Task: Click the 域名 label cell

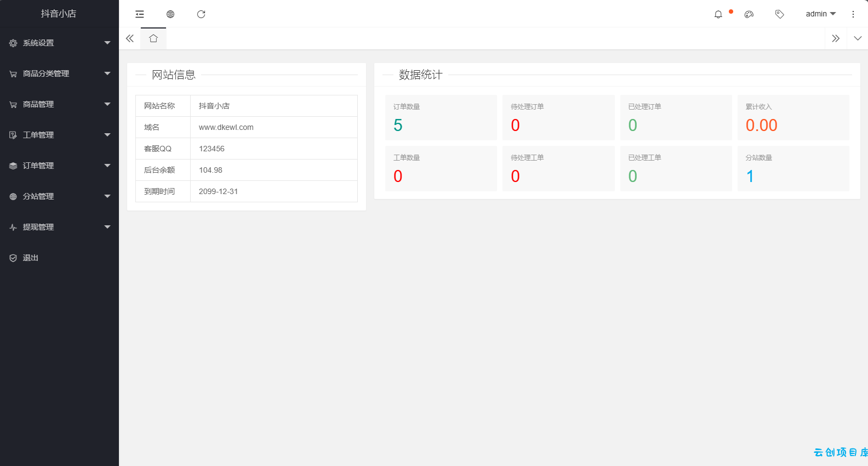Action: 163,127
